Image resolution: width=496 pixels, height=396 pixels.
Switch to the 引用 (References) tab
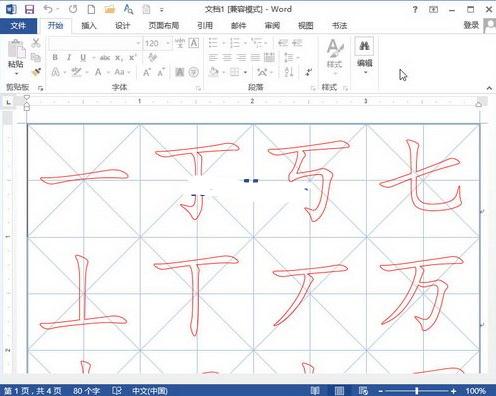205,26
